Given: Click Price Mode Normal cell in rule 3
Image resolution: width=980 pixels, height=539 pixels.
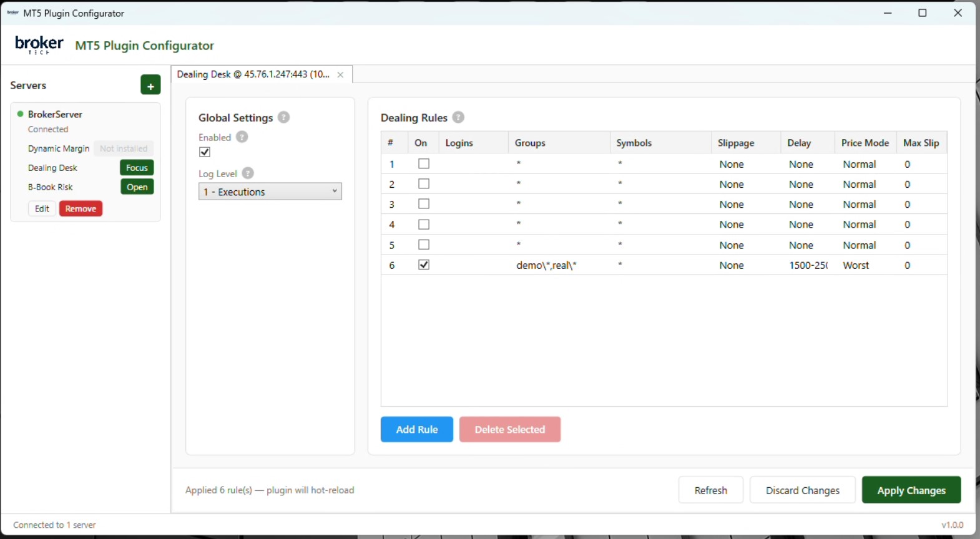Looking at the screenshot, I should point(865,204).
